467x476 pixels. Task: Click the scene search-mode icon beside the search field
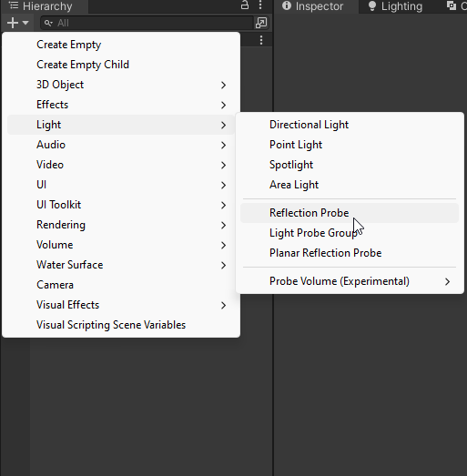click(261, 23)
